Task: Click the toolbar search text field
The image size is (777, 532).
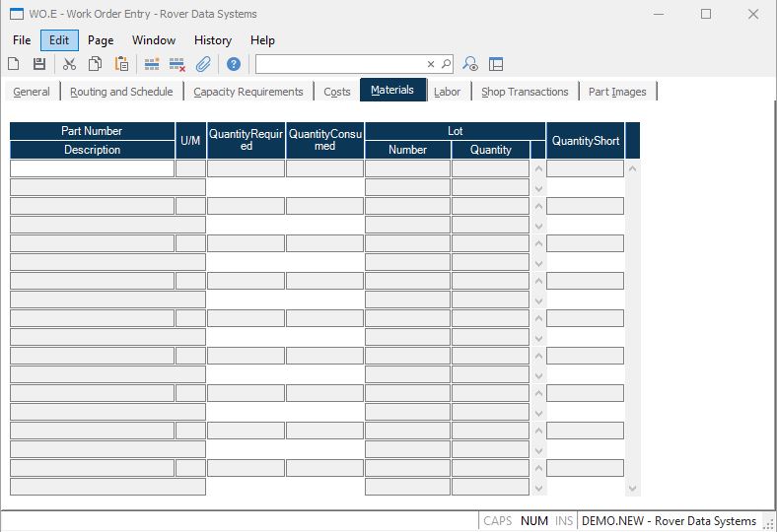Action: (340, 64)
